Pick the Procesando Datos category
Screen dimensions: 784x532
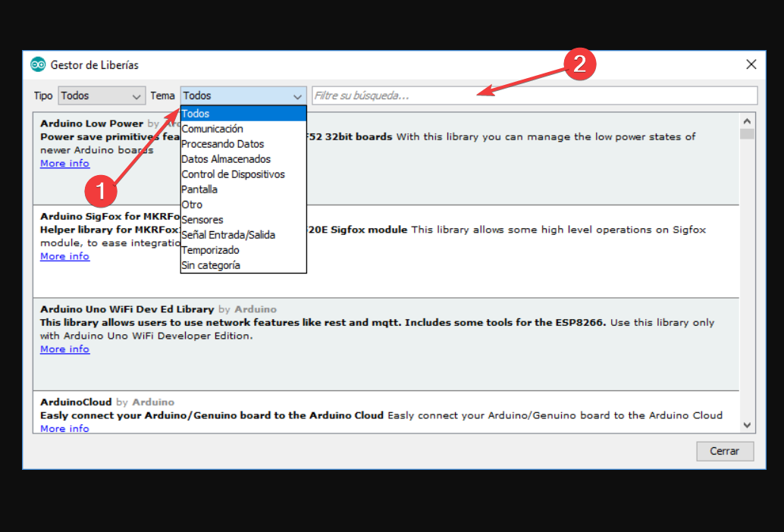click(243, 144)
